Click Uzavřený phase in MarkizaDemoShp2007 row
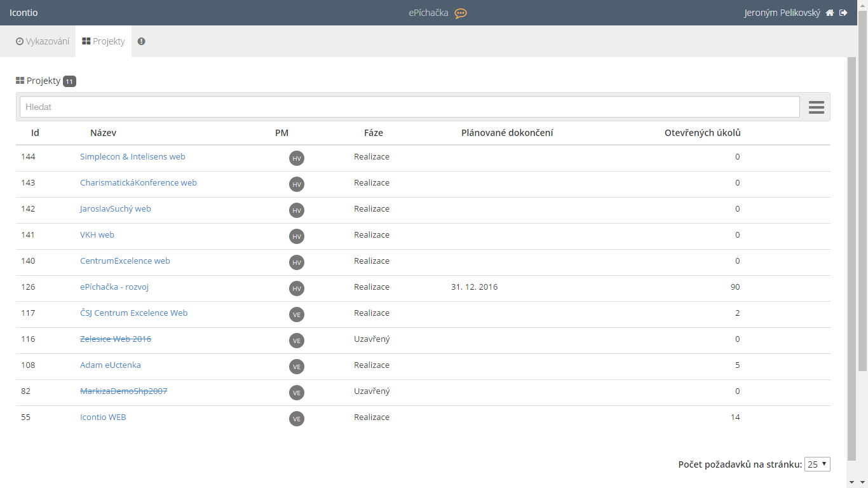 point(372,391)
